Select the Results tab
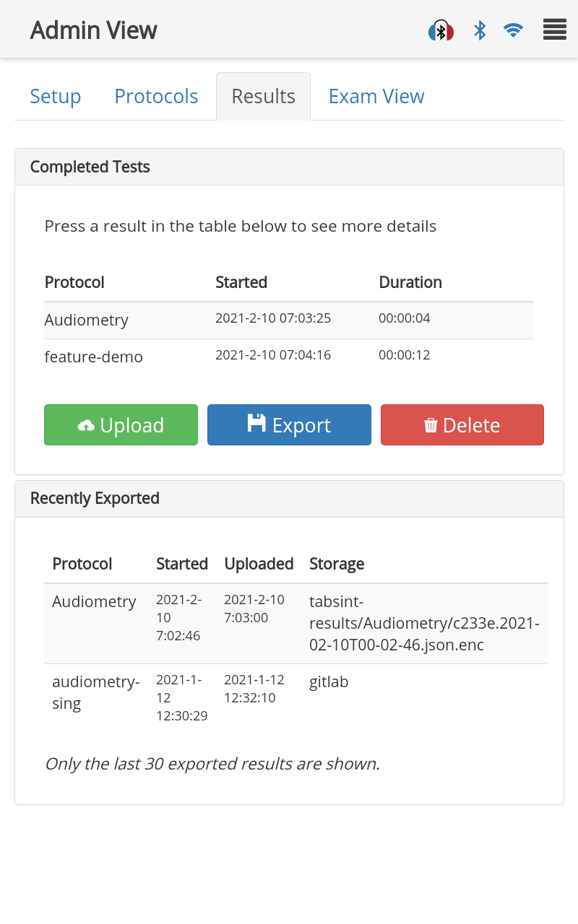 263,97
